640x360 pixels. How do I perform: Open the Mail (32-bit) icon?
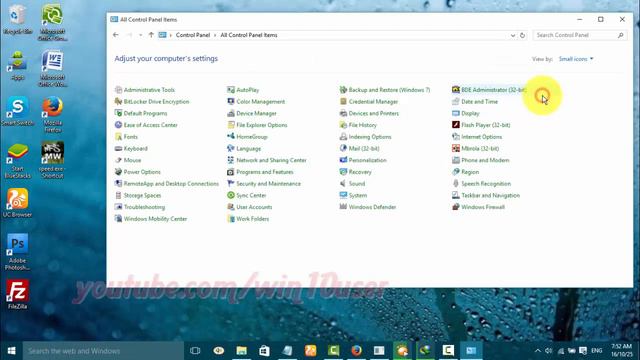[343, 149]
